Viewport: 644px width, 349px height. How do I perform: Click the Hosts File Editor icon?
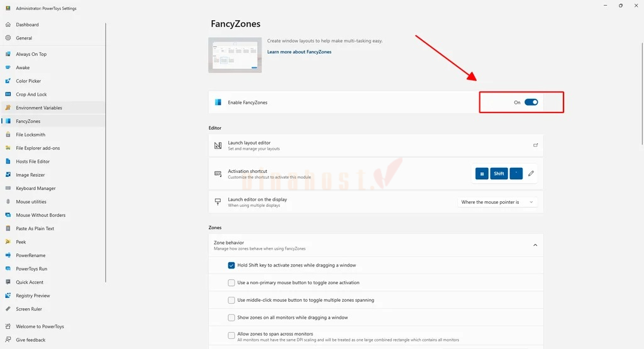point(8,162)
